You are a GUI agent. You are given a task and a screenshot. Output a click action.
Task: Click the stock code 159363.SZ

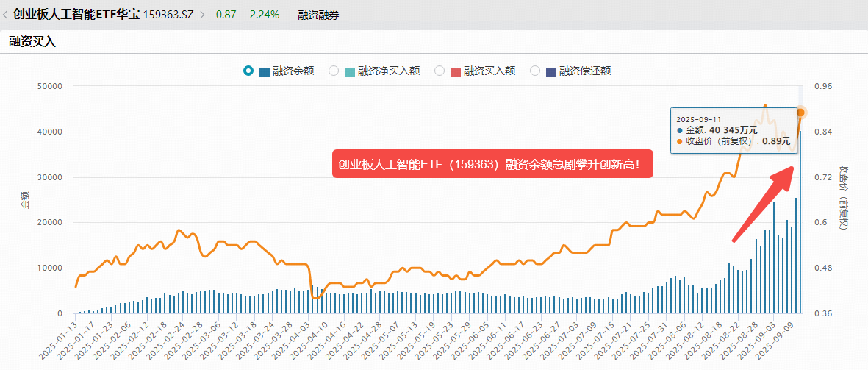[169, 15]
